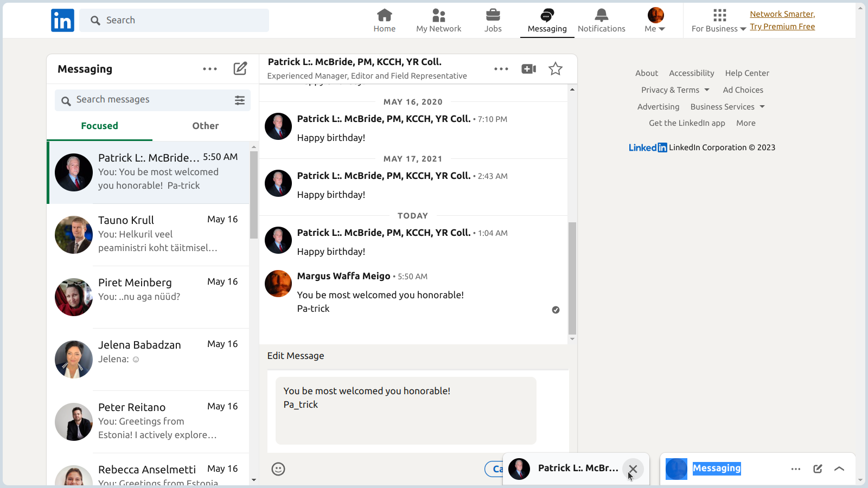Select the Patrick L:. McBride conversation row
This screenshot has width=868, height=488.
pyautogui.click(x=148, y=172)
